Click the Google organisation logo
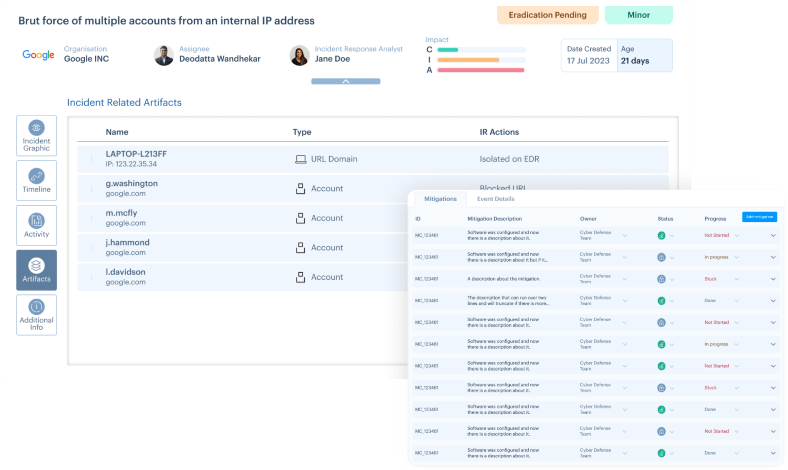The height and width of the screenshot is (470, 788). tap(38, 55)
